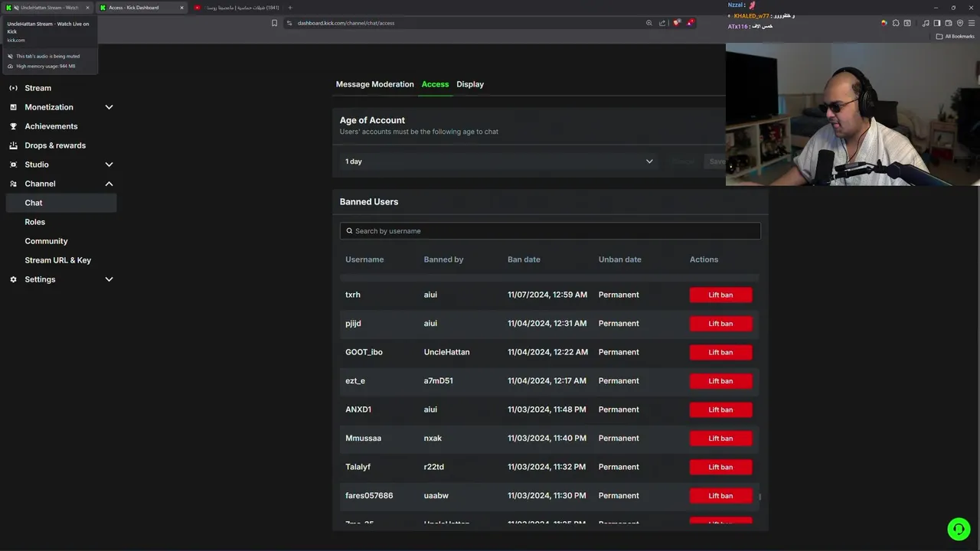The image size is (980, 551).
Task: Open the Brave Rewards triangle icon
Action: point(690,23)
